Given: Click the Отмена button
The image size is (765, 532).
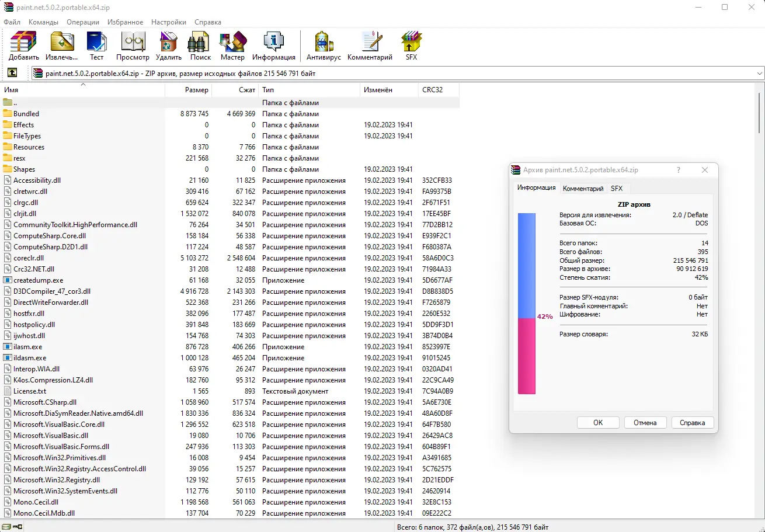Looking at the screenshot, I should (x=645, y=422).
